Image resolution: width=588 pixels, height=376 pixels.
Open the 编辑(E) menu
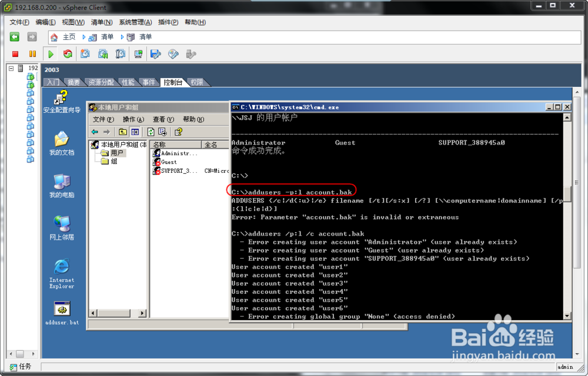[x=45, y=22]
